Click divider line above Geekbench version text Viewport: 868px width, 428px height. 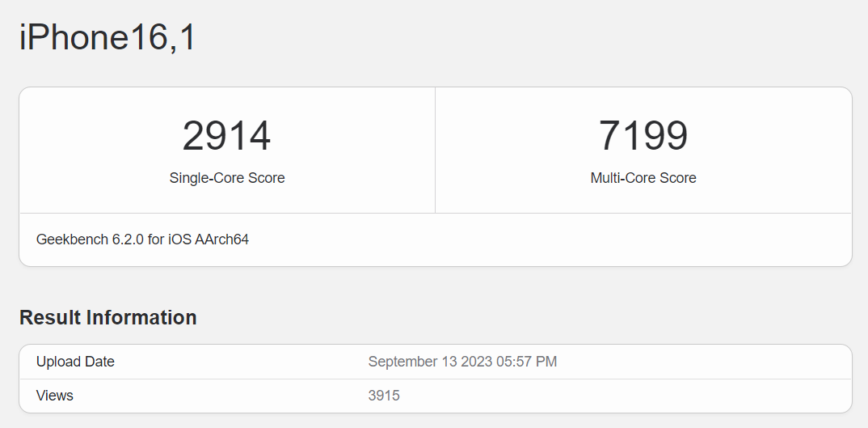click(x=435, y=214)
